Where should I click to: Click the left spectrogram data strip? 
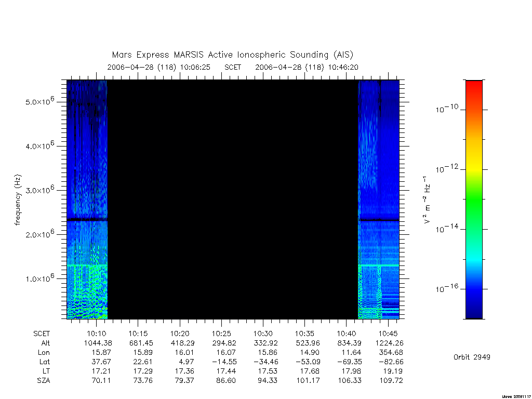pos(87,199)
